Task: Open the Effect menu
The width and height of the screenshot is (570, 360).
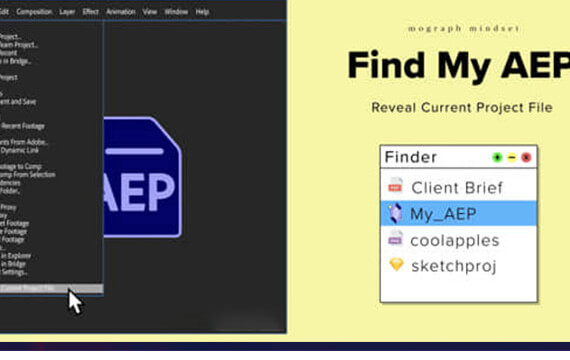Action: [91, 12]
